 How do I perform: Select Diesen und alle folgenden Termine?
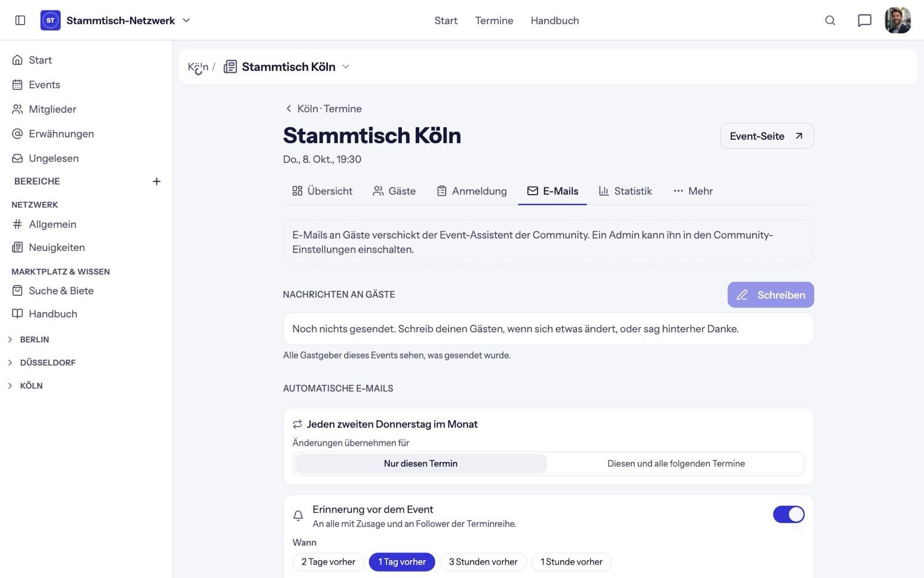(676, 464)
